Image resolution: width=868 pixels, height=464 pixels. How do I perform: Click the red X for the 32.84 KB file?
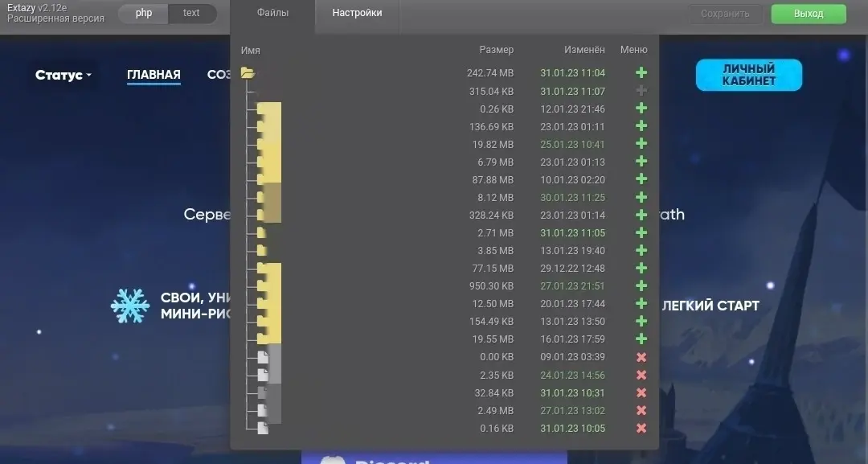coord(641,392)
